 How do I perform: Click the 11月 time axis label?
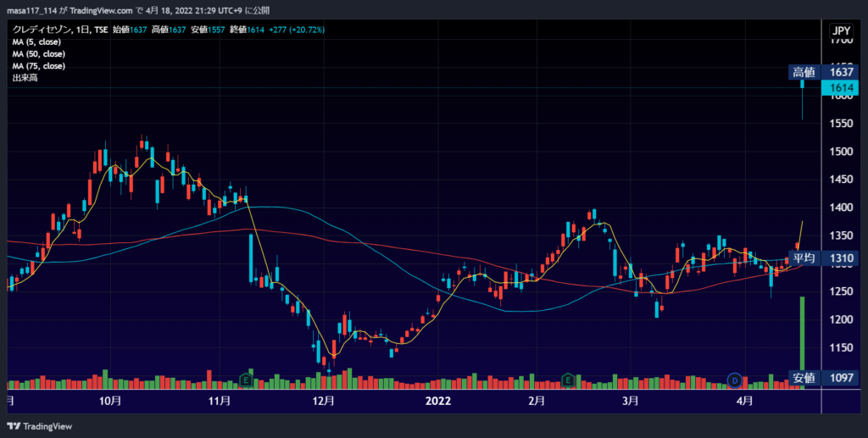click(x=220, y=401)
